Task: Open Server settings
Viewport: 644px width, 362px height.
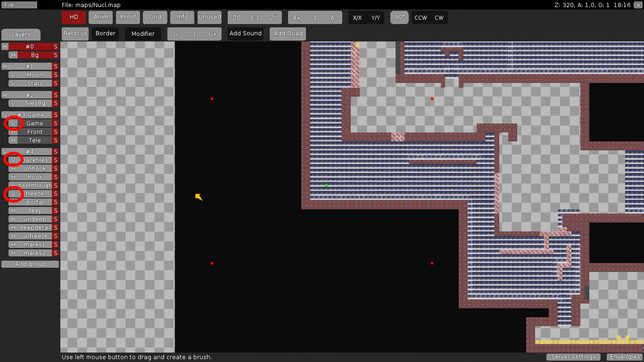Action: pos(573,357)
